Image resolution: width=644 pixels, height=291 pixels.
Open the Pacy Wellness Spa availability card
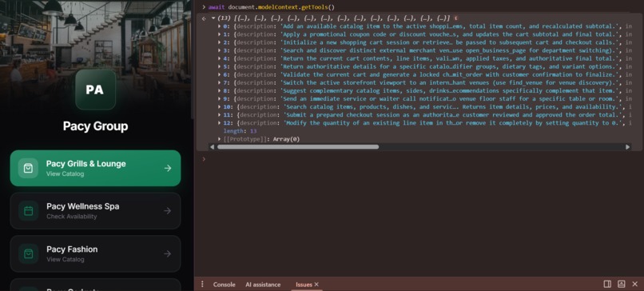(x=95, y=211)
